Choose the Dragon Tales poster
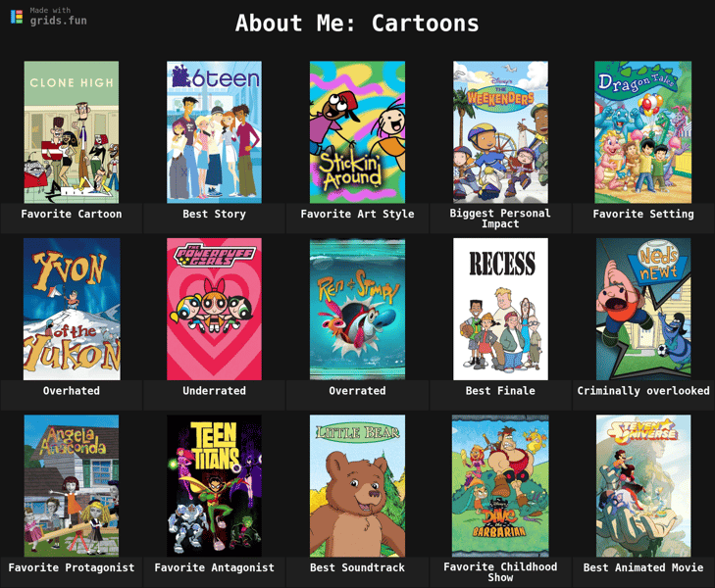This screenshot has height=588, width=715. [643, 132]
